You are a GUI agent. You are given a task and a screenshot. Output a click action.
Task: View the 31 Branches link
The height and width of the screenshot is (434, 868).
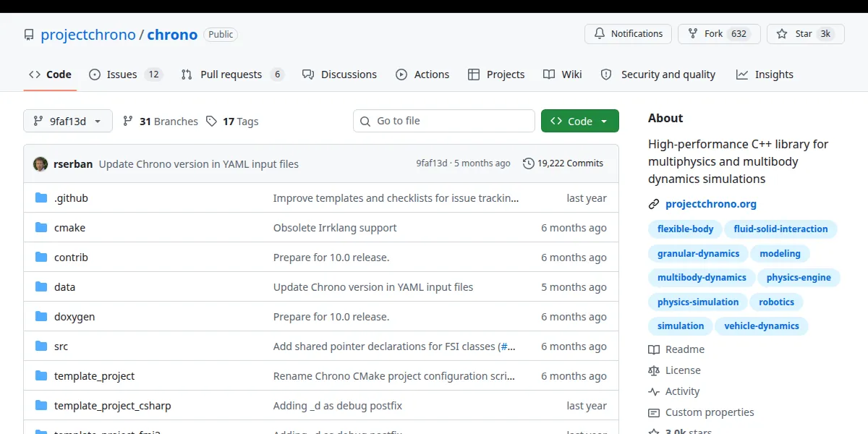(161, 122)
